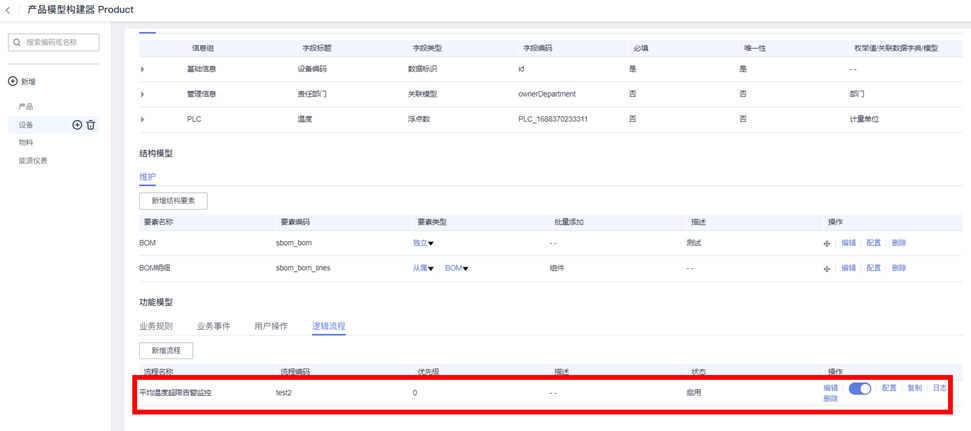Viewport: 971px width, 431px height.
Task: Select 能源仪表 in the sidebar list
Action: 33,160
